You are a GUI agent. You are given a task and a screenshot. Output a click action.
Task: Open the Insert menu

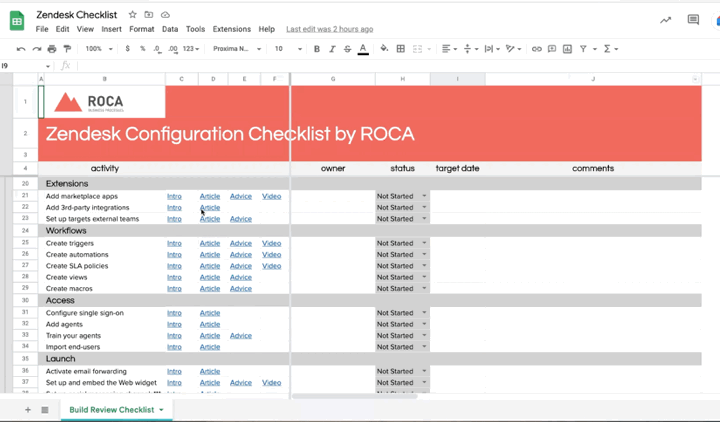[x=112, y=29]
